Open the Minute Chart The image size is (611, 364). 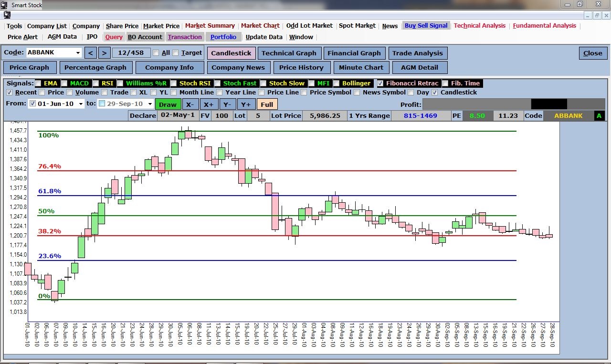361,67
